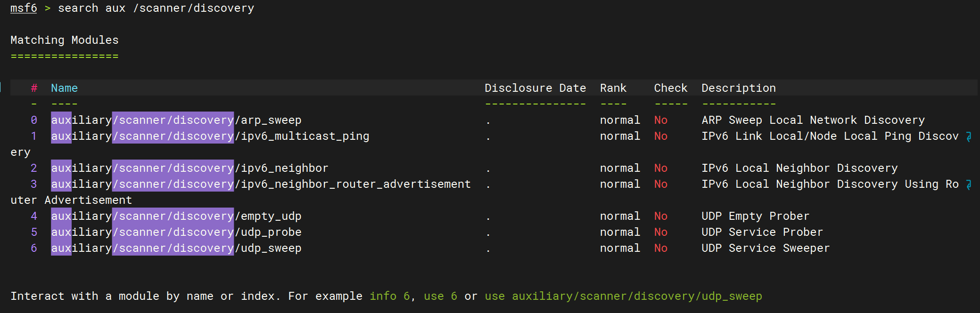Click index number 2 in the table
Image resolution: width=980 pixels, height=313 pixels.
(34, 168)
